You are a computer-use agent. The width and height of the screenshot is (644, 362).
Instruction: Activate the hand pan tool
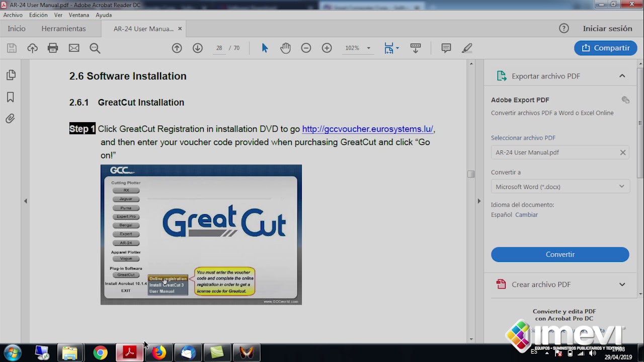(x=285, y=48)
